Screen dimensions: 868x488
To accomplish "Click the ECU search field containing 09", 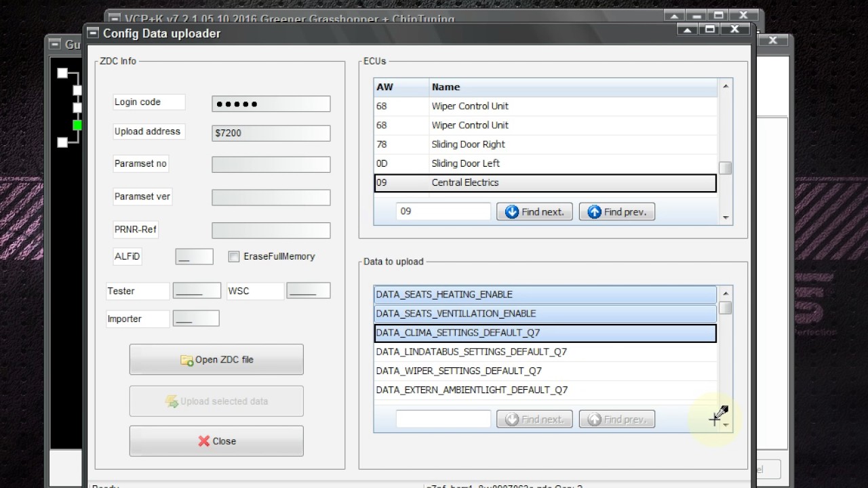I will point(443,211).
